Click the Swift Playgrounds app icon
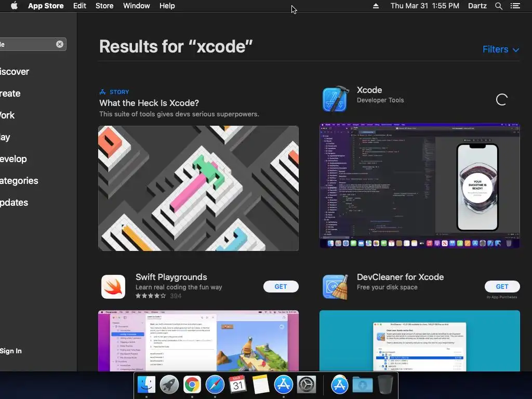 click(x=113, y=287)
